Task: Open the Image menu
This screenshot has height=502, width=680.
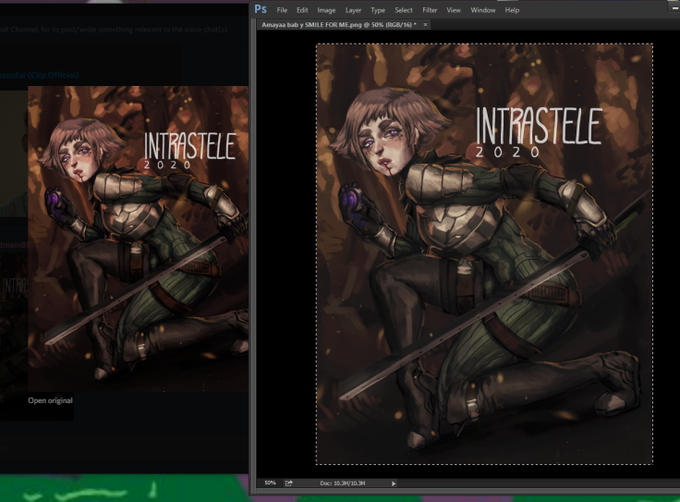Action: (x=326, y=10)
